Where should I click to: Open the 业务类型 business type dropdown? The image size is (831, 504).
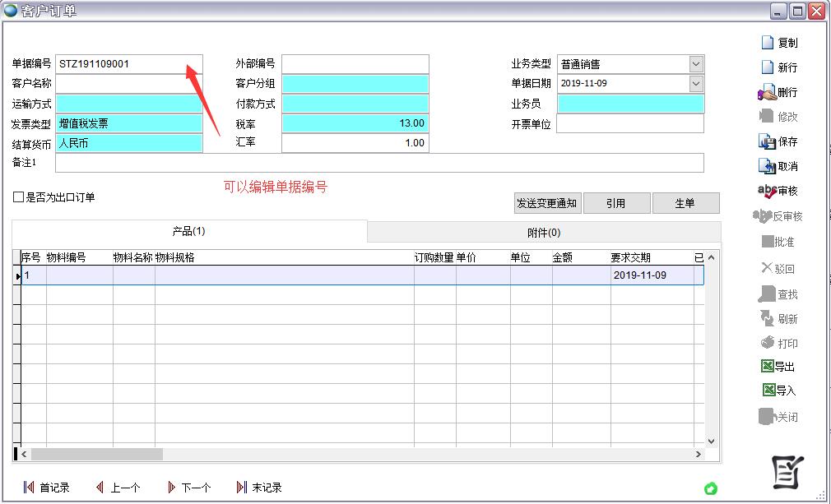point(696,63)
